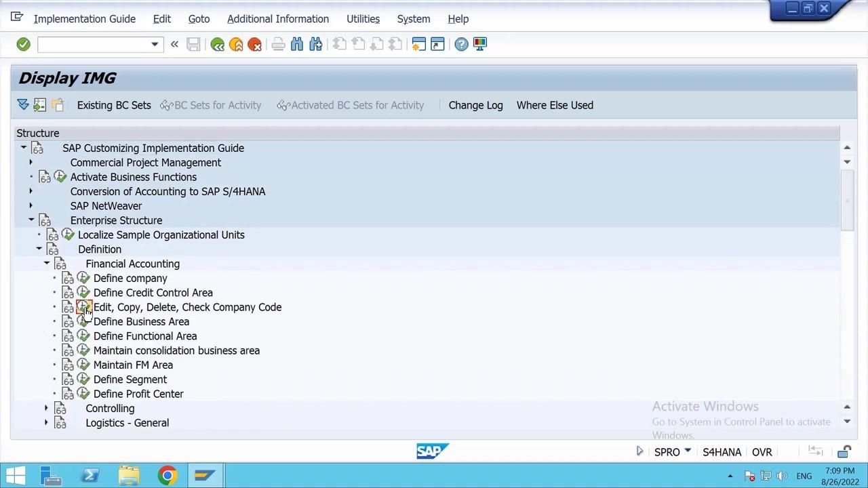Click the Help question mark icon
Screen dimensions: 868x488
[461, 44]
